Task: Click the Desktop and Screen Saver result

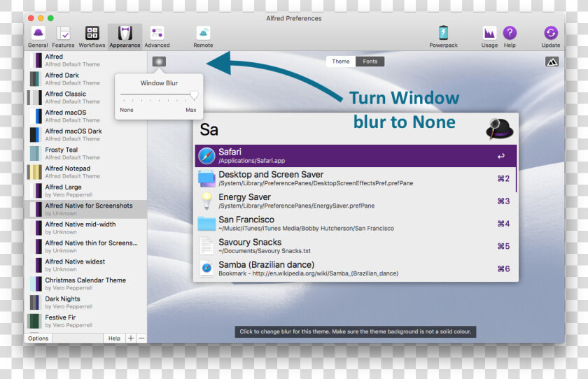Action: pyautogui.click(x=355, y=178)
